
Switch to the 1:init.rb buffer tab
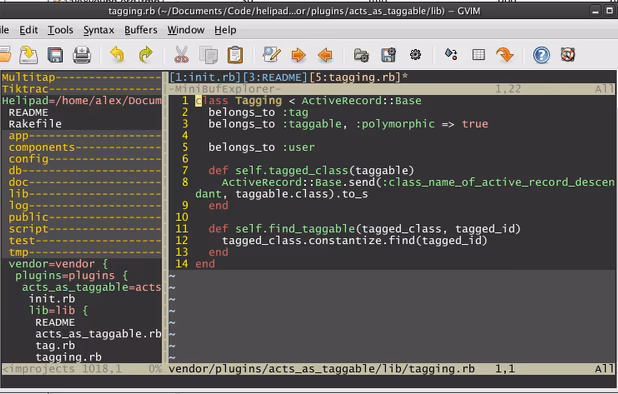[x=205, y=77]
